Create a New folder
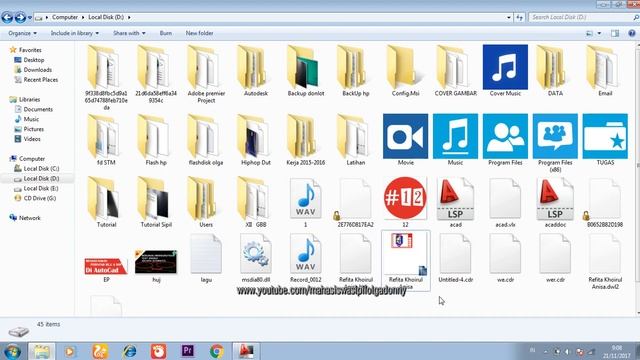 coord(199,33)
